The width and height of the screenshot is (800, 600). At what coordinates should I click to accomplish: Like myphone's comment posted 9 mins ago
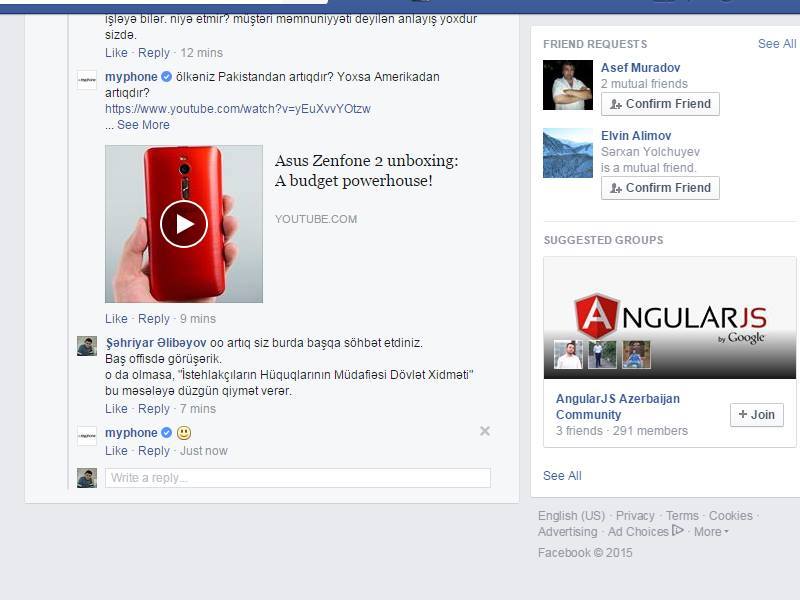(116, 319)
